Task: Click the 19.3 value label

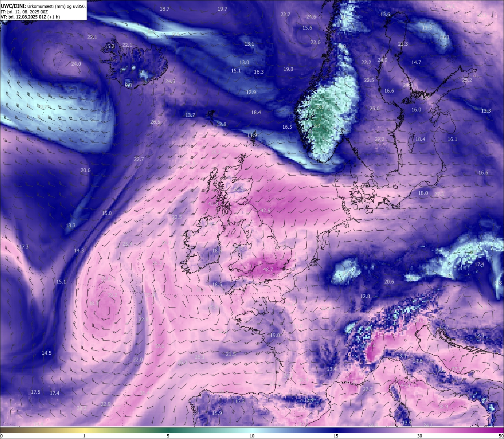Action: point(288,69)
